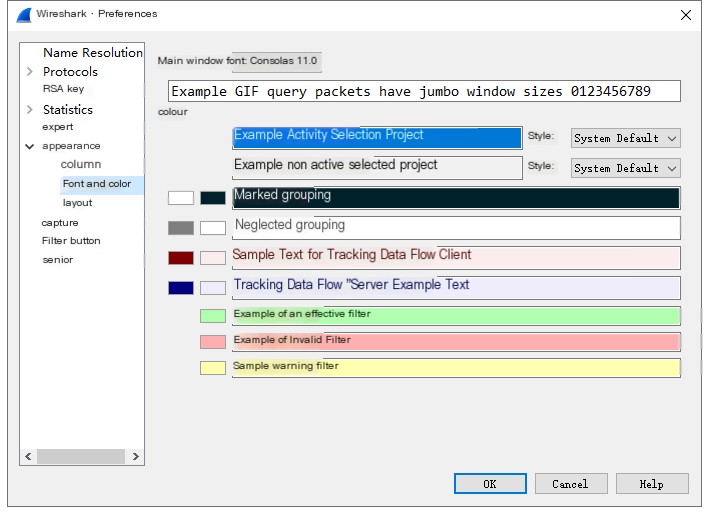Open the RSA key preferences page
Screen dimensions: 709x514
63,89
